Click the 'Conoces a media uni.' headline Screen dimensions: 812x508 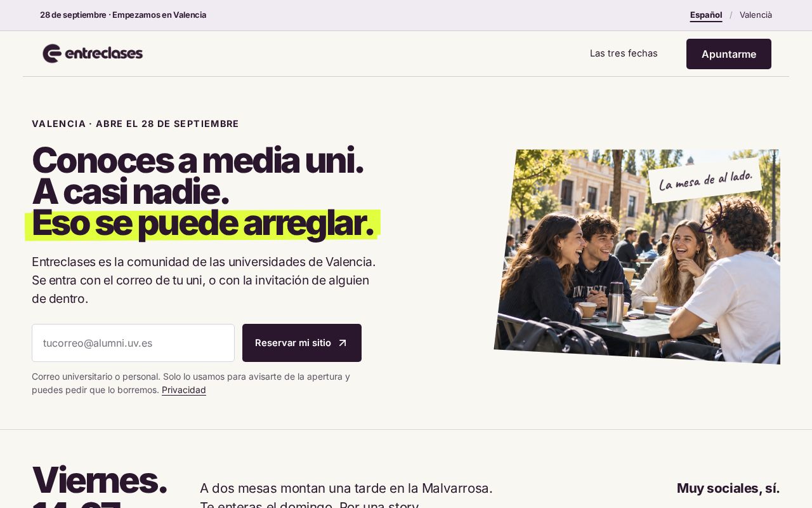tap(197, 161)
